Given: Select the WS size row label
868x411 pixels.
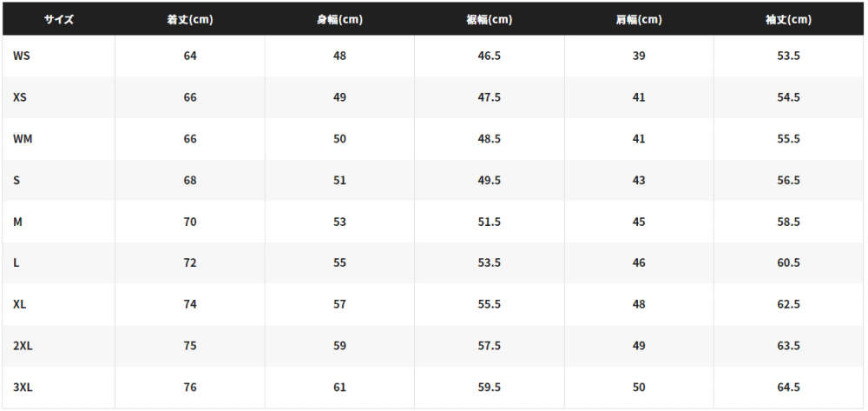Looking at the screenshot, I should click(22, 56).
